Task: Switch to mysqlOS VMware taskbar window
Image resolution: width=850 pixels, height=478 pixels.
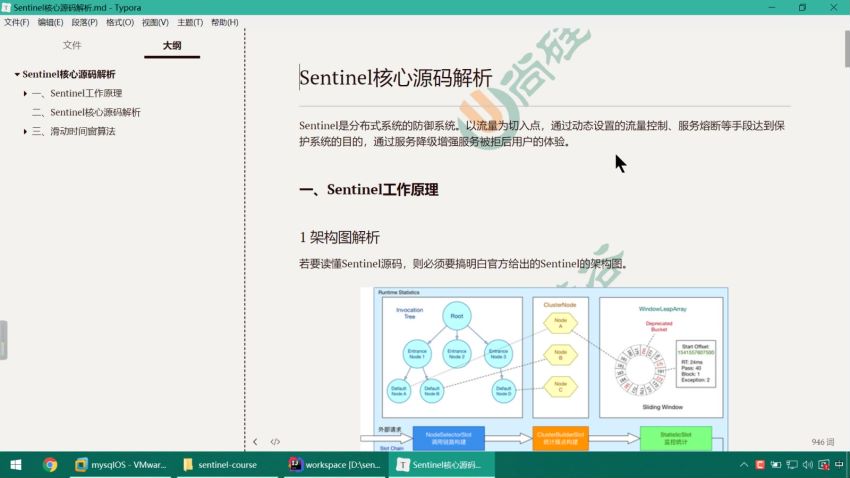Action: 121,465
